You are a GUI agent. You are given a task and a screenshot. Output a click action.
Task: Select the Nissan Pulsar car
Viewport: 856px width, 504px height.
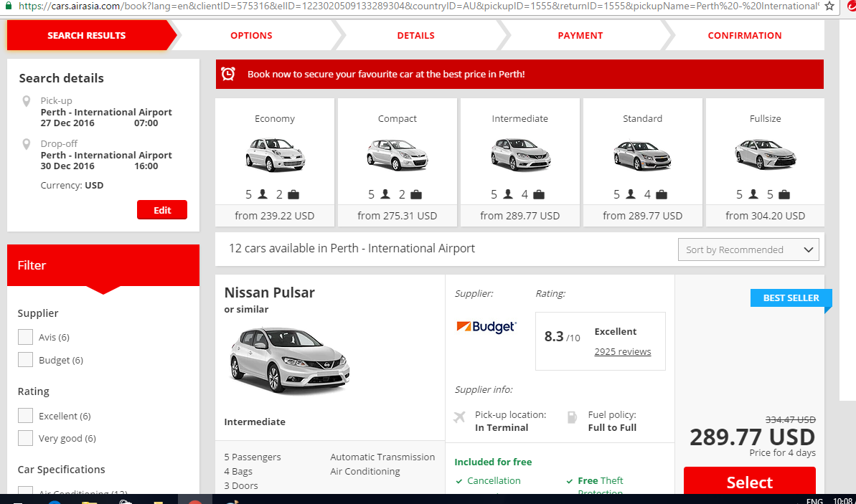[750, 482]
